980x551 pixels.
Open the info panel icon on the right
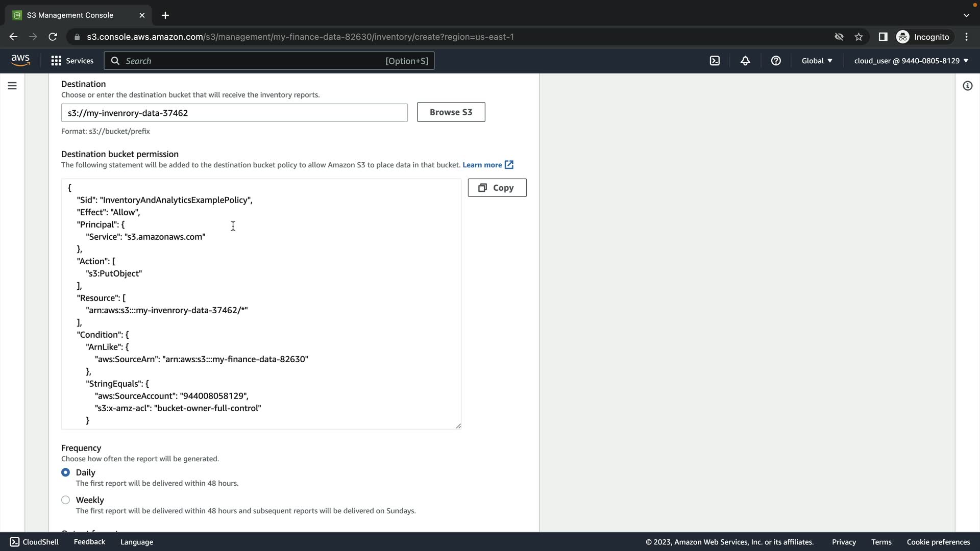(x=967, y=86)
